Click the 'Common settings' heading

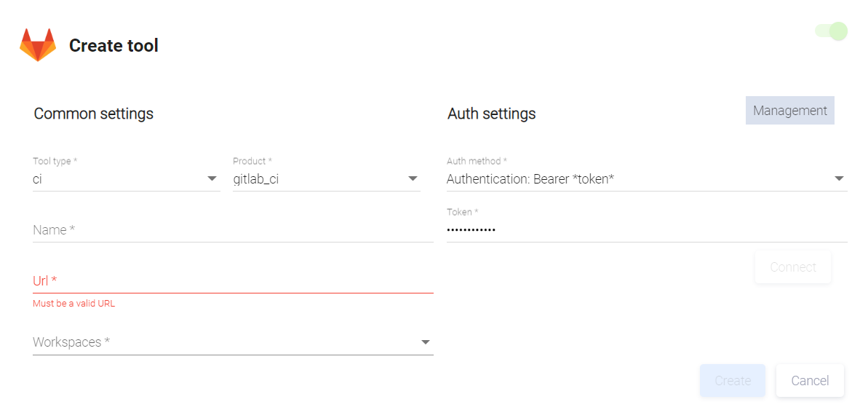point(94,114)
